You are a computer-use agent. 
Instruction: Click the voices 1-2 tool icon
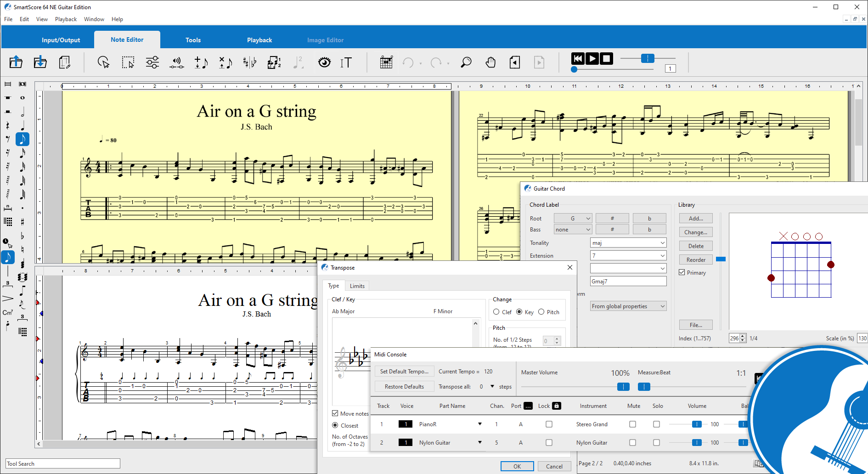point(274,62)
